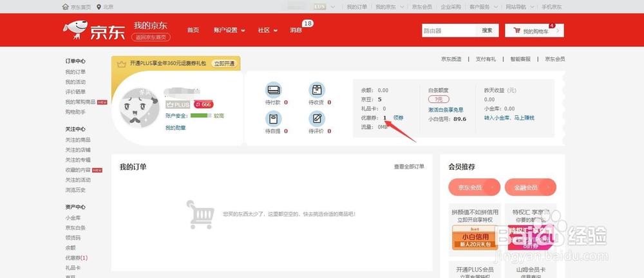Open the 待自提 self-pickup icon
The height and width of the screenshot is (278, 644).
pyautogui.click(x=274, y=118)
